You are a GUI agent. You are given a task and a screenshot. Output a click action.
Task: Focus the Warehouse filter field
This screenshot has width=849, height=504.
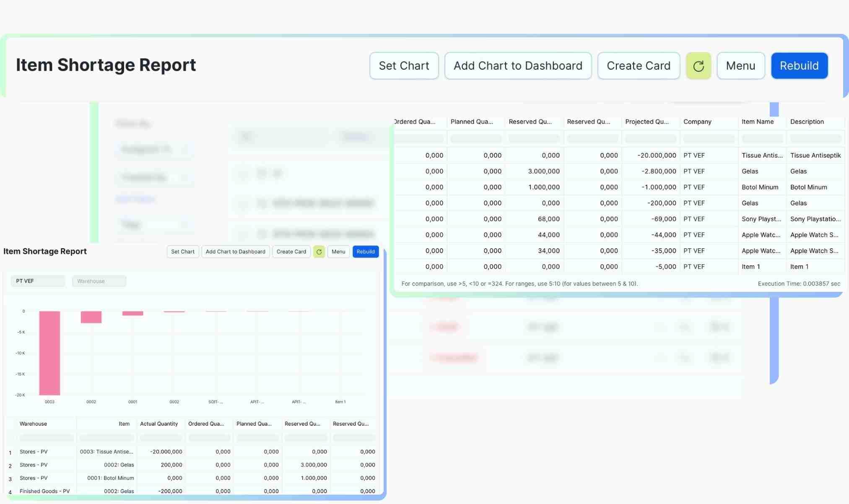coord(99,281)
